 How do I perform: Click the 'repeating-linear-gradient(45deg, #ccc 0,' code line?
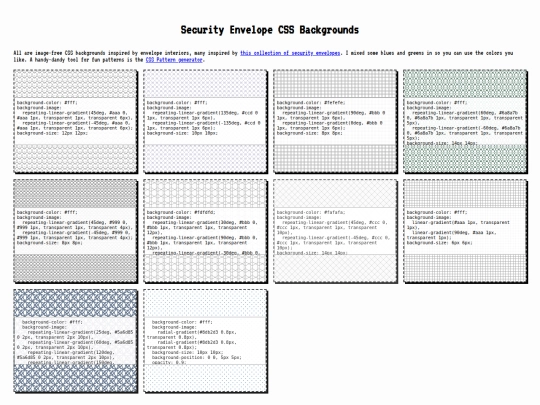pos(335,222)
